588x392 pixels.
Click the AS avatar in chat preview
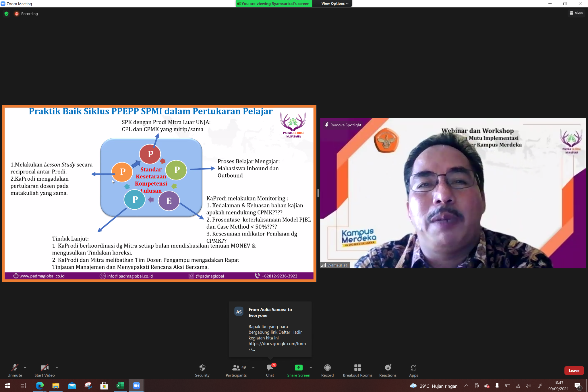click(x=239, y=312)
